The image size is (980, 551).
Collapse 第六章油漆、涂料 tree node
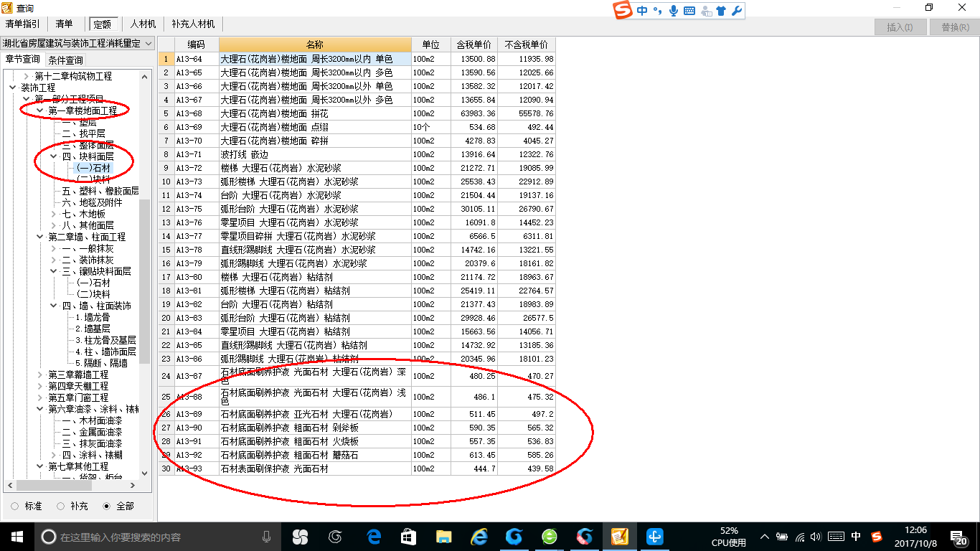(40, 409)
